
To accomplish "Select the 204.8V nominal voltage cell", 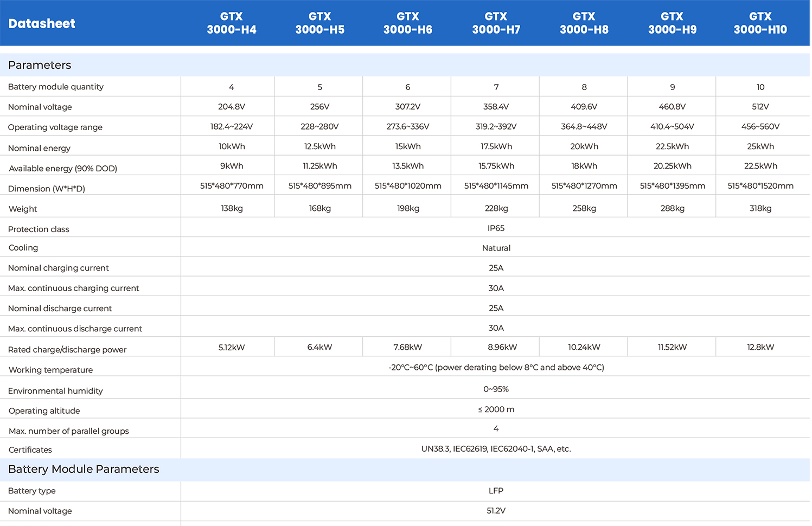I will 232,107.
